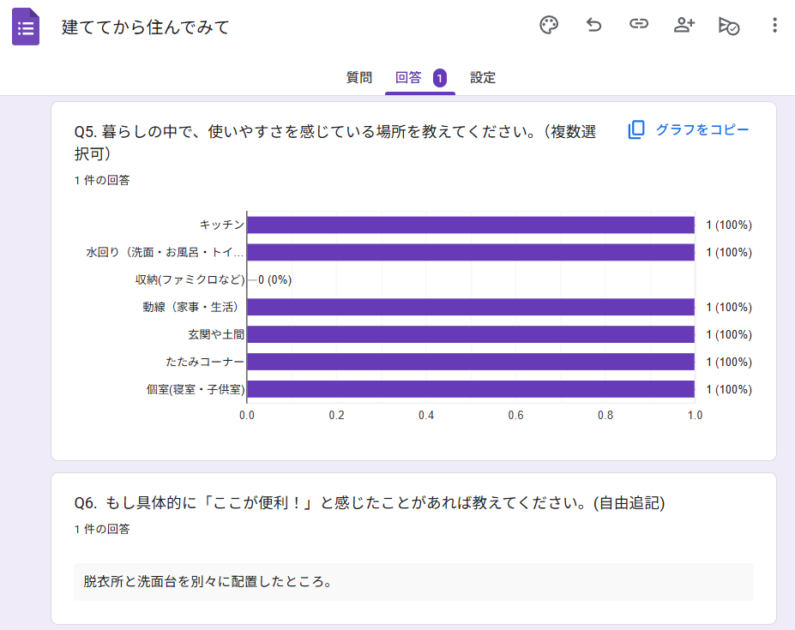The width and height of the screenshot is (795, 630).
Task: Click the undo arrow icon
Action: coord(594,26)
